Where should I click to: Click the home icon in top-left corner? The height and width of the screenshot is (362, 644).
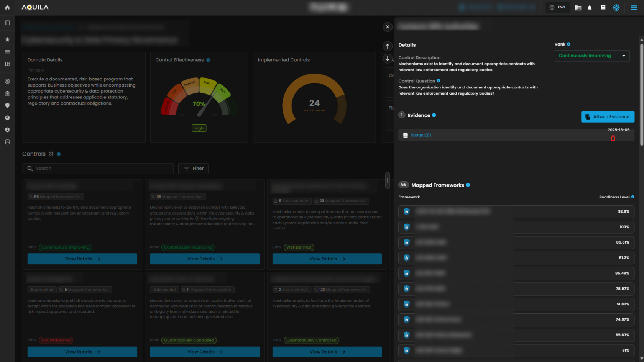(x=7, y=7)
